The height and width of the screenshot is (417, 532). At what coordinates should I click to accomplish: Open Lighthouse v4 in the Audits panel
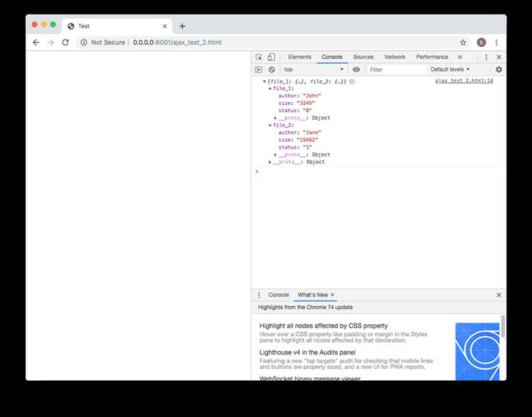click(x=307, y=352)
